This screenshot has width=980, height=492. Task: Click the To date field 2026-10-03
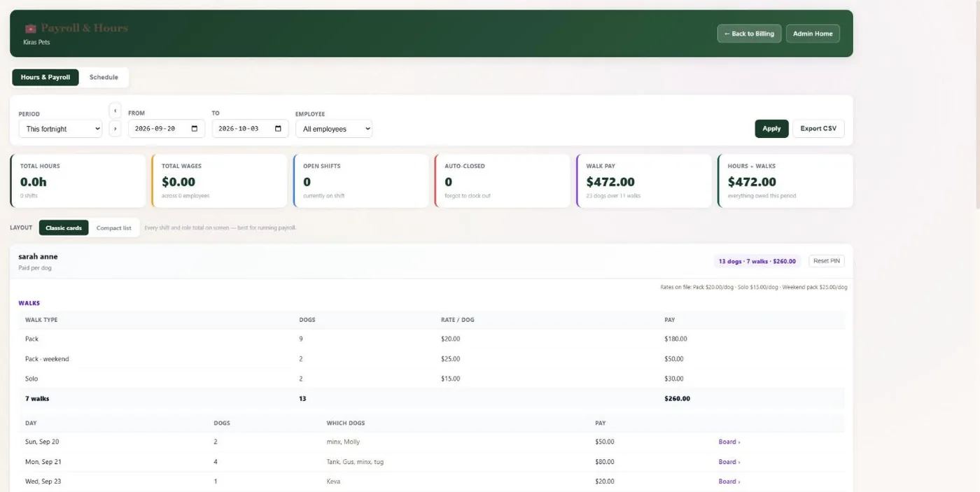coord(250,129)
